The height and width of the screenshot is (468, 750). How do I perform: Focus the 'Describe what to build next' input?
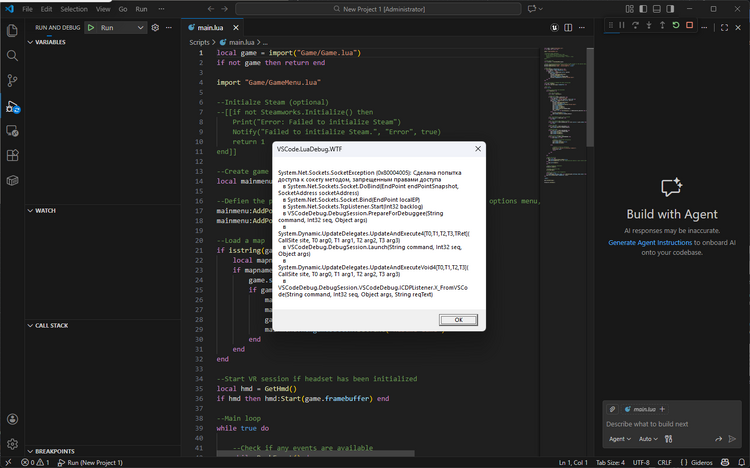pos(672,424)
